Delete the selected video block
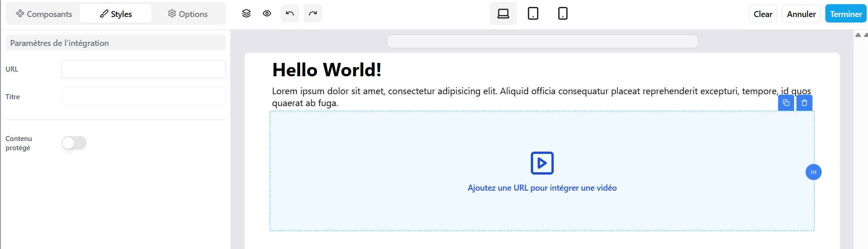 804,103
